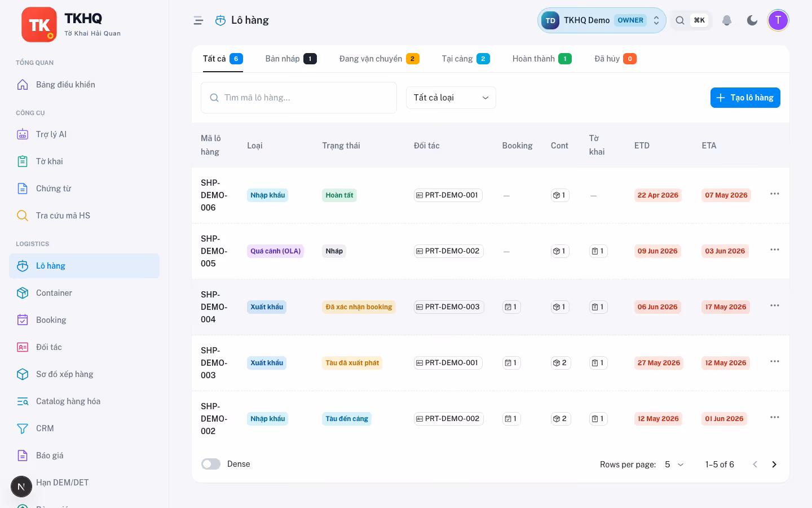Open Tra cứu mã HS search icon
The width and height of the screenshot is (812, 508).
pos(23,216)
